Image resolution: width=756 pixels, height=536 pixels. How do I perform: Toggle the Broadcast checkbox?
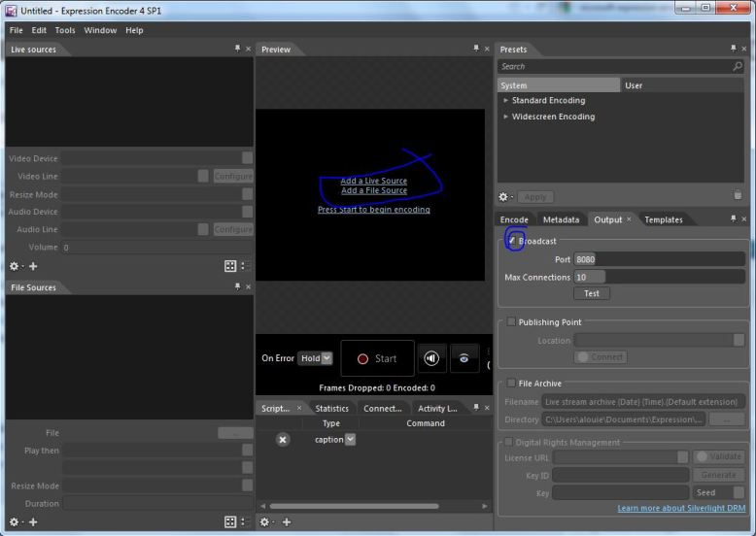pyautogui.click(x=512, y=241)
